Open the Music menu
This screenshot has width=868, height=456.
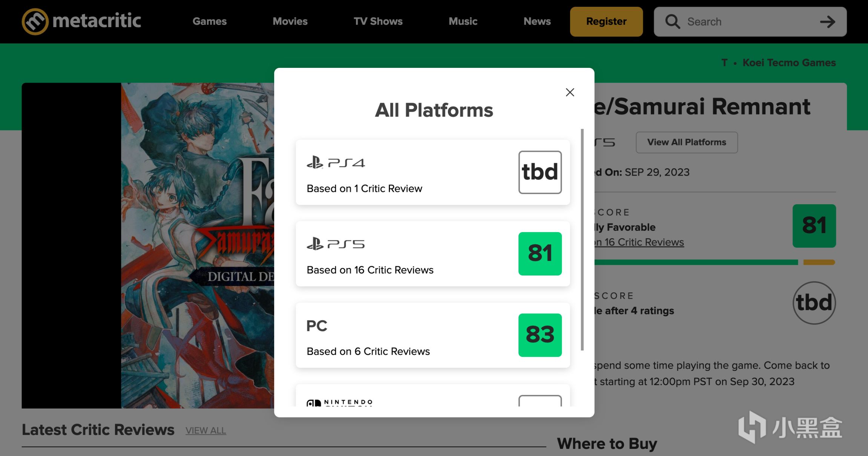click(463, 21)
